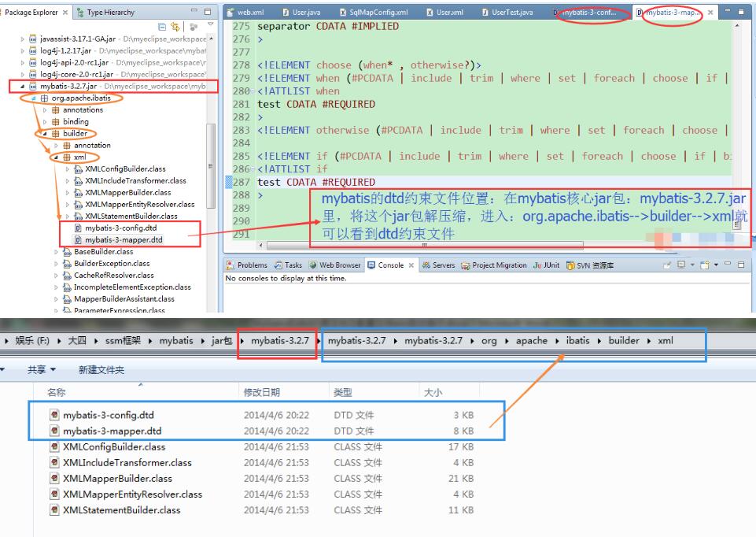Close the mybatis-3-mapper editor tab
The image size is (756, 537).
point(710,13)
